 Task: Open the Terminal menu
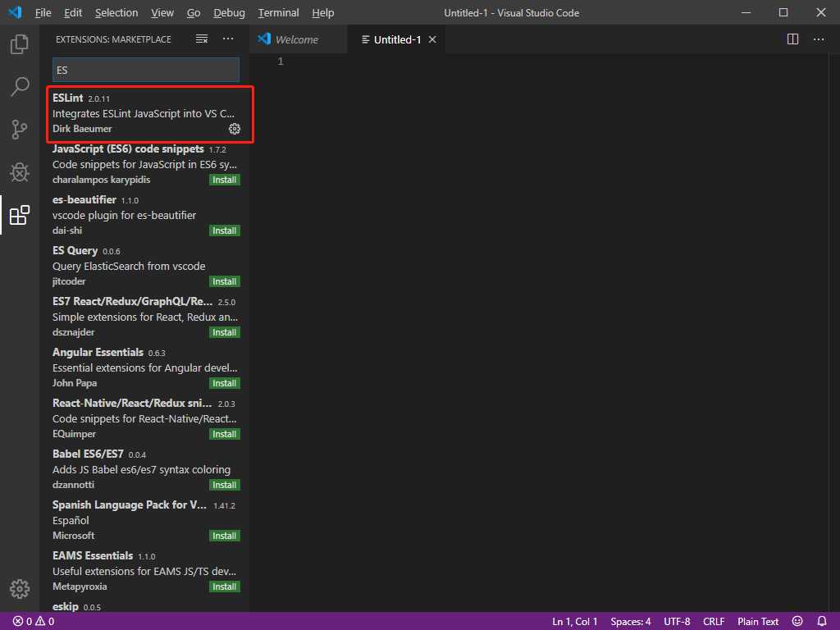tap(278, 12)
